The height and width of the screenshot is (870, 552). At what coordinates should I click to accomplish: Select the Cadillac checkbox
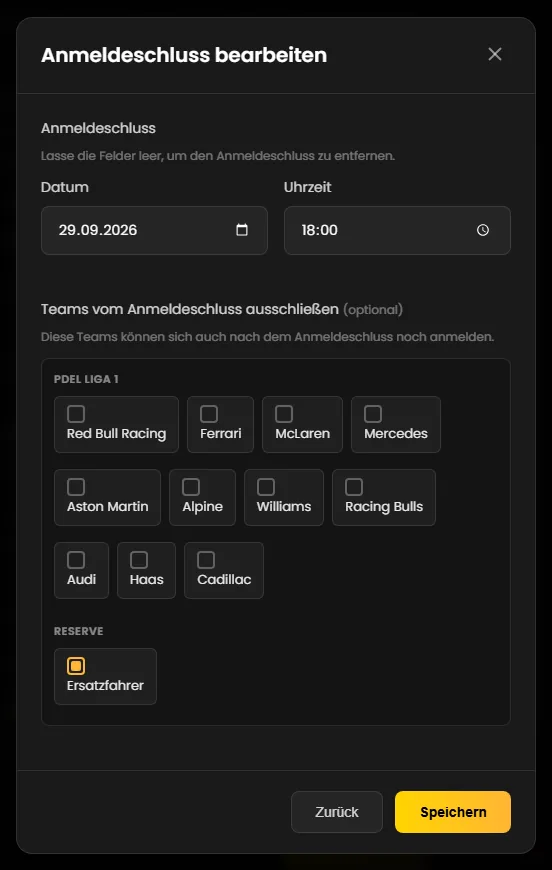point(206,560)
